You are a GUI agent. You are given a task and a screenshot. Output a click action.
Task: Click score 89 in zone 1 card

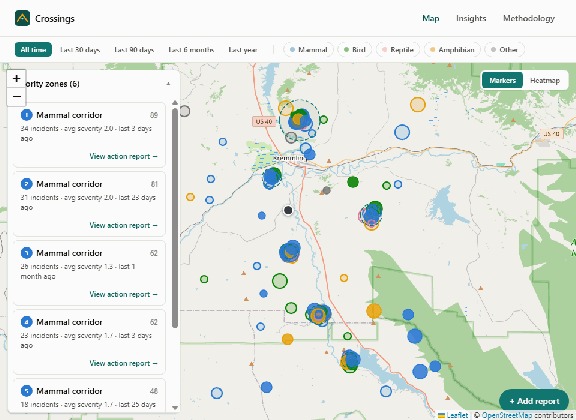point(154,115)
